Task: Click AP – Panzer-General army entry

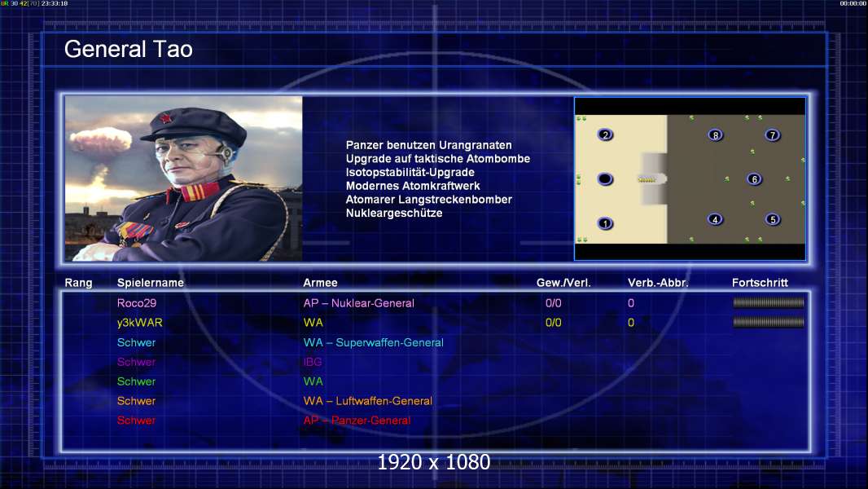Action: pos(357,420)
